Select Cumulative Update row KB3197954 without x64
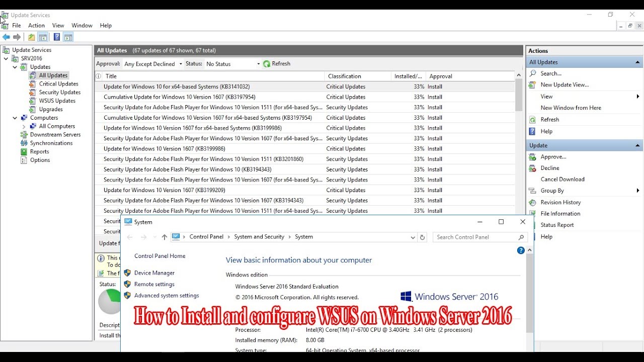 [x=305, y=97]
